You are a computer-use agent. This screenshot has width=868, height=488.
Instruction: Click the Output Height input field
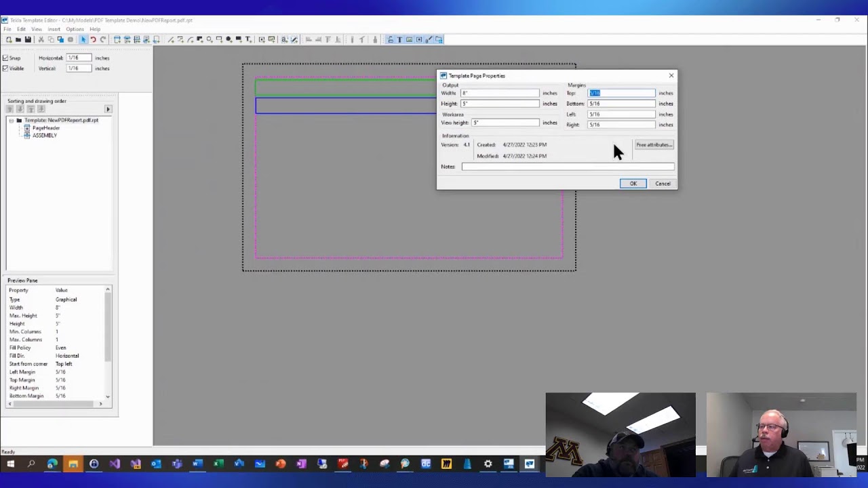(x=500, y=104)
